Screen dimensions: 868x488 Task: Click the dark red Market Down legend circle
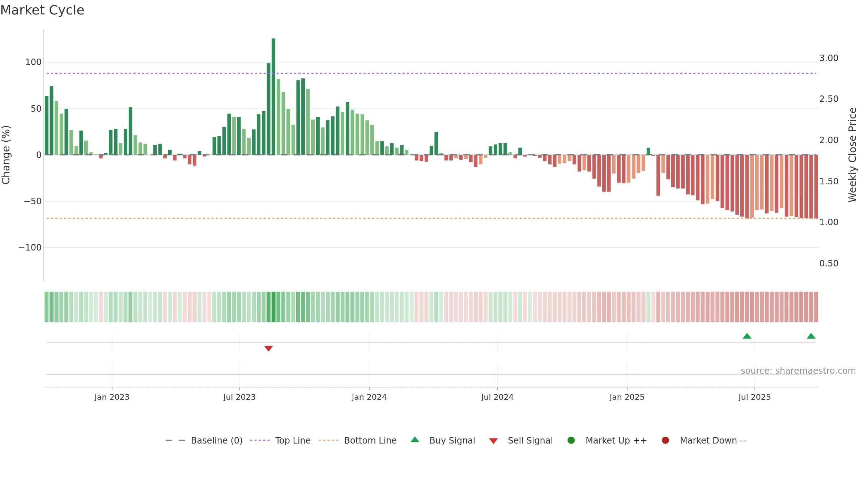(665, 440)
